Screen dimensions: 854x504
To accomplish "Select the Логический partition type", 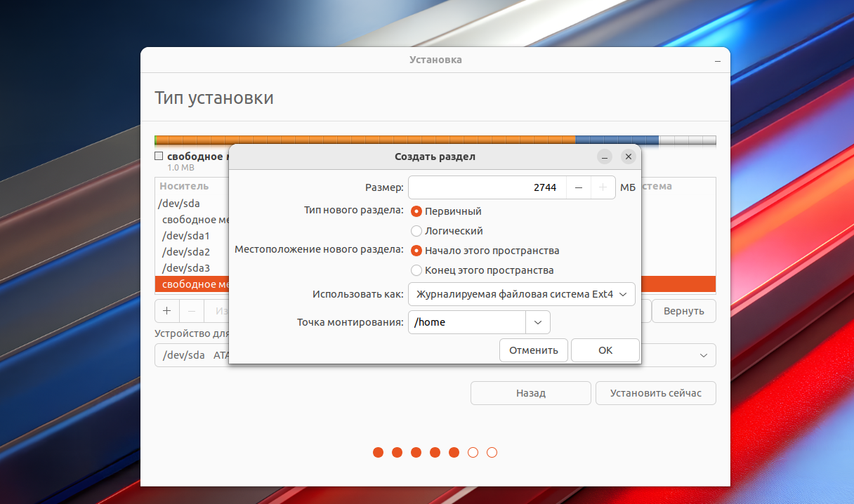I will click(416, 231).
